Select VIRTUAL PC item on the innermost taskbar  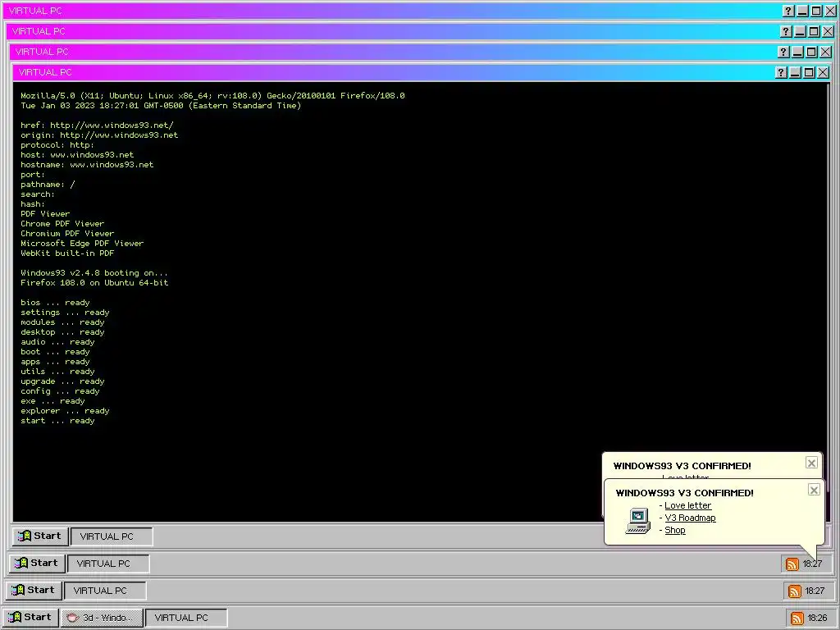(112, 536)
